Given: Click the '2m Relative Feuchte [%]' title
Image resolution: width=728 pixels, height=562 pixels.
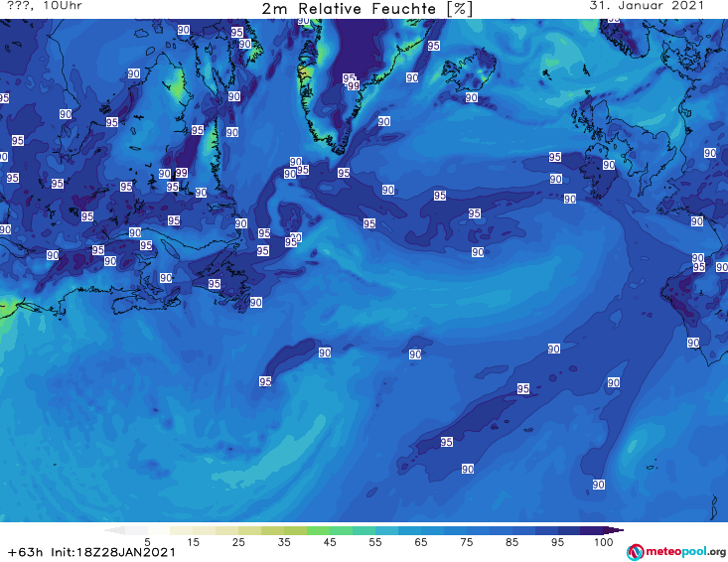Looking at the screenshot, I should (367, 9).
